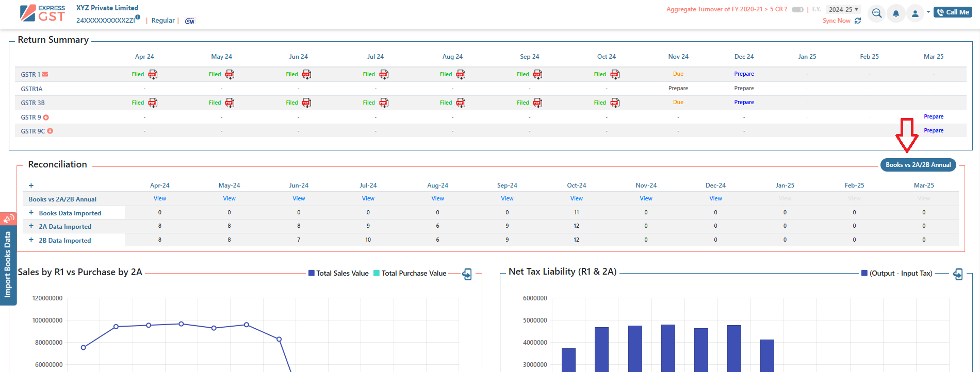Open the Express GST logo home
This screenshot has height=372, width=980.
click(x=43, y=13)
